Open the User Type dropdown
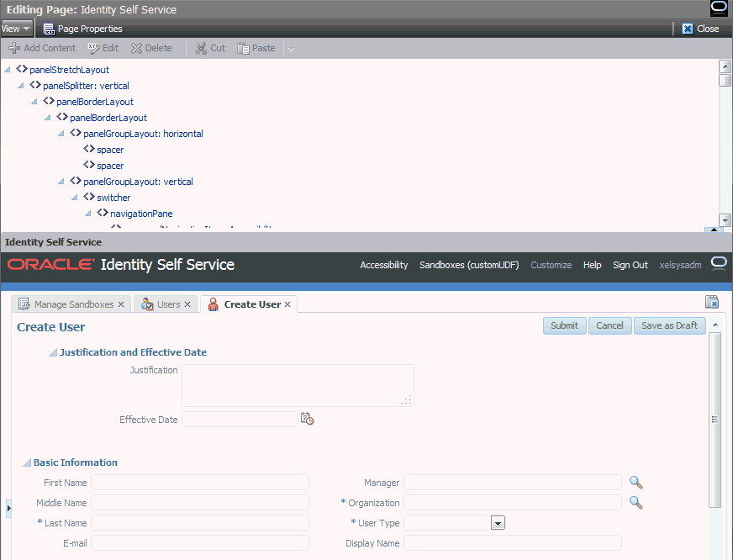This screenshot has width=733, height=560. pos(498,523)
